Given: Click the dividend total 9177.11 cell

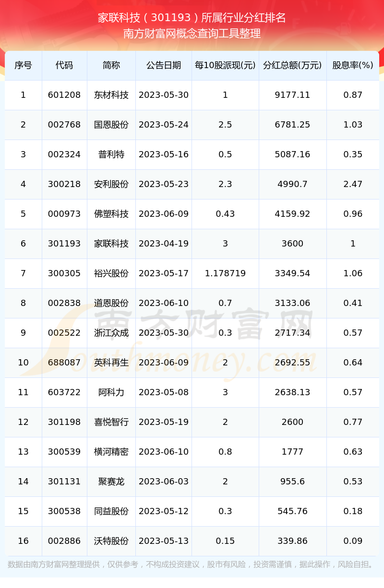Looking at the screenshot, I should click(x=293, y=95).
